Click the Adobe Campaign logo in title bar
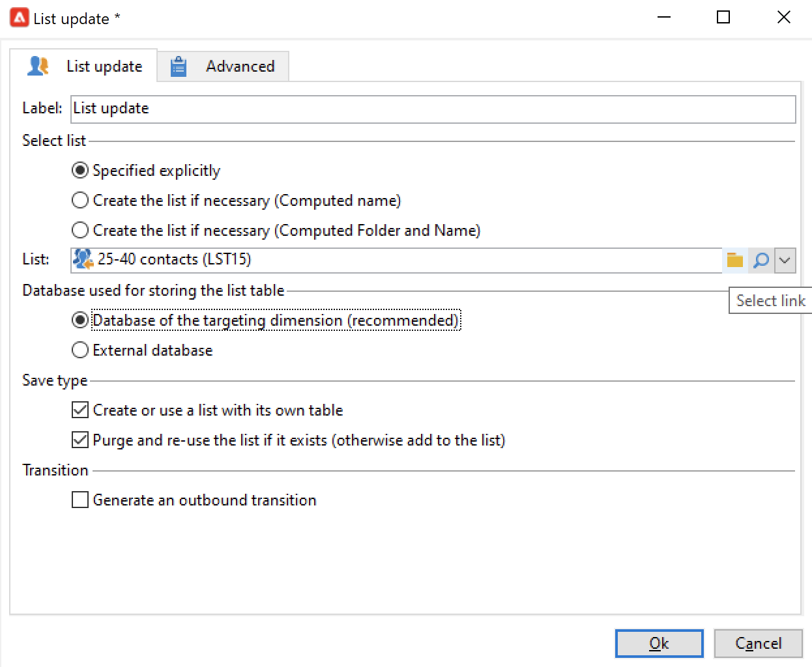The image size is (812, 667). pos(20,18)
